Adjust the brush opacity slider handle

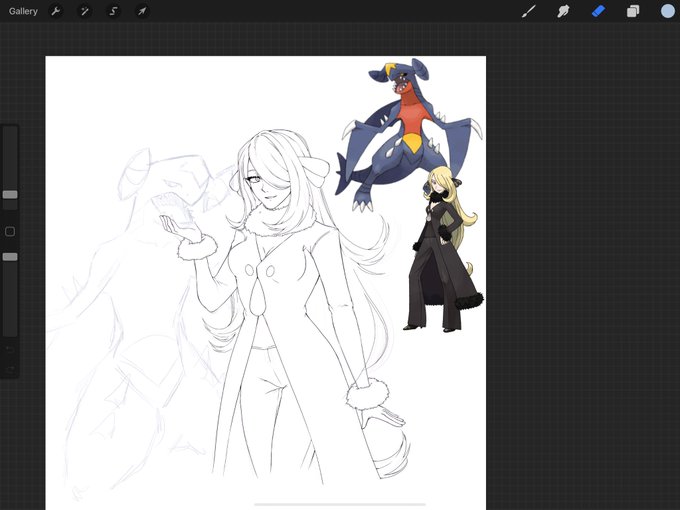click(x=10, y=257)
